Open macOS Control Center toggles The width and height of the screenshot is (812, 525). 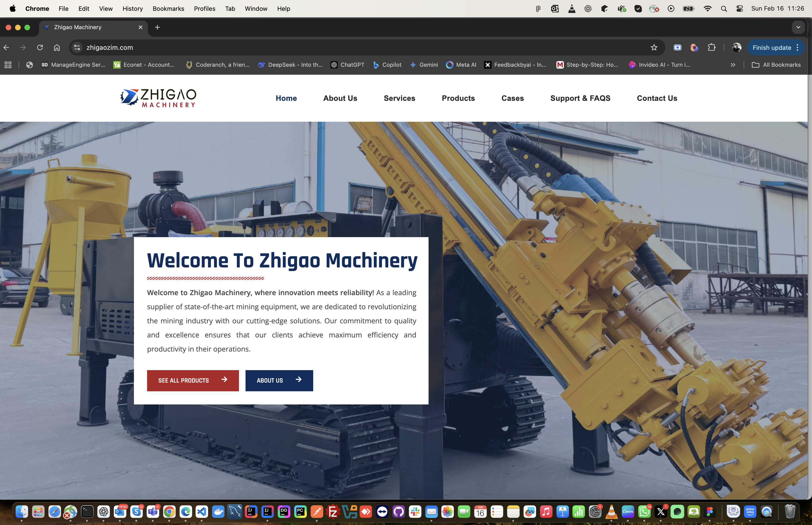pos(739,9)
